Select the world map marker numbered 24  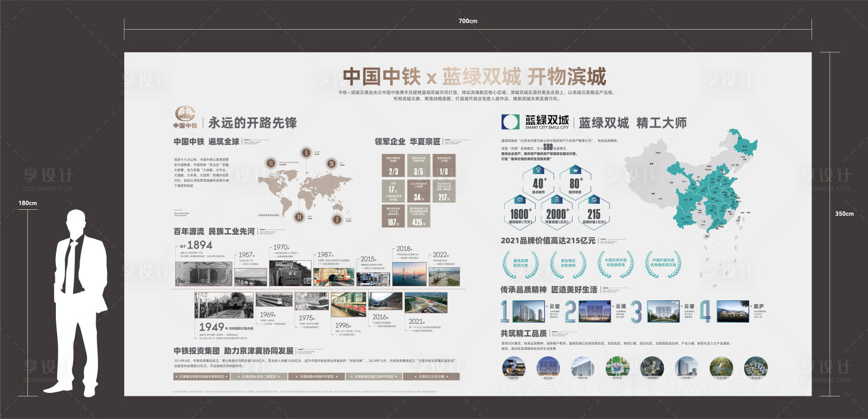point(299,217)
